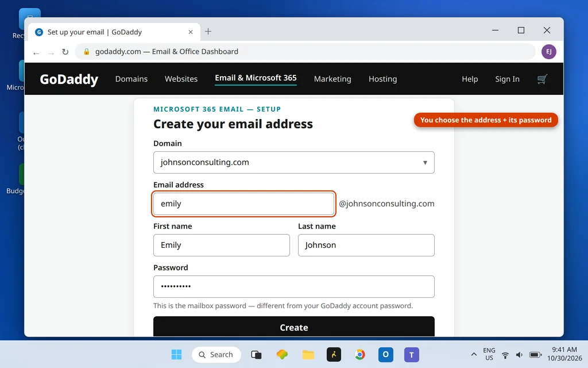This screenshot has width=588, height=368.
Task: Click the Password field
Action: 293,286
